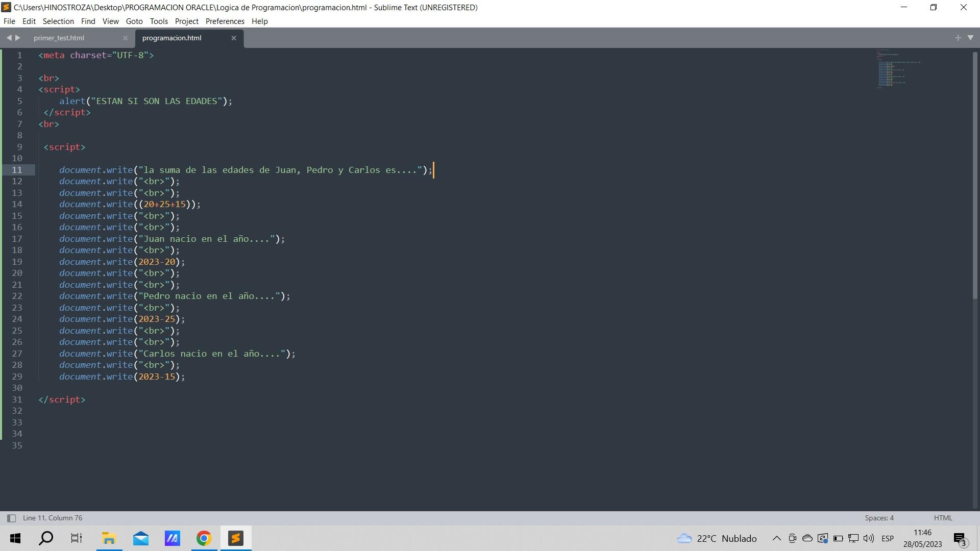The width and height of the screenshot is (980, 551).
Task: Open Google Chrome from the taskbar
Action: point(204,538)
